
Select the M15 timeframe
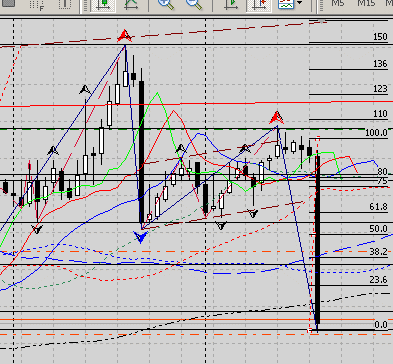(x=366, y=3)
